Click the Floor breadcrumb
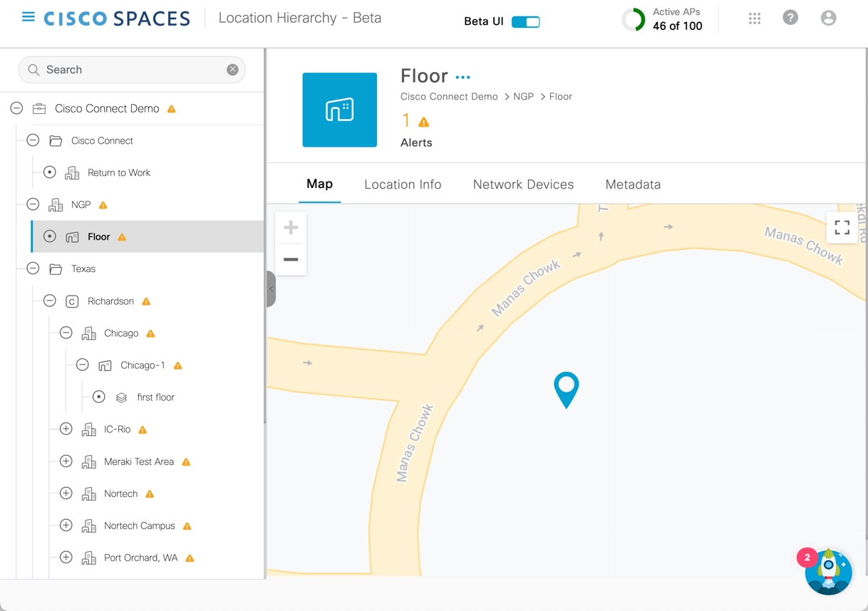 (x=560, y=97)
